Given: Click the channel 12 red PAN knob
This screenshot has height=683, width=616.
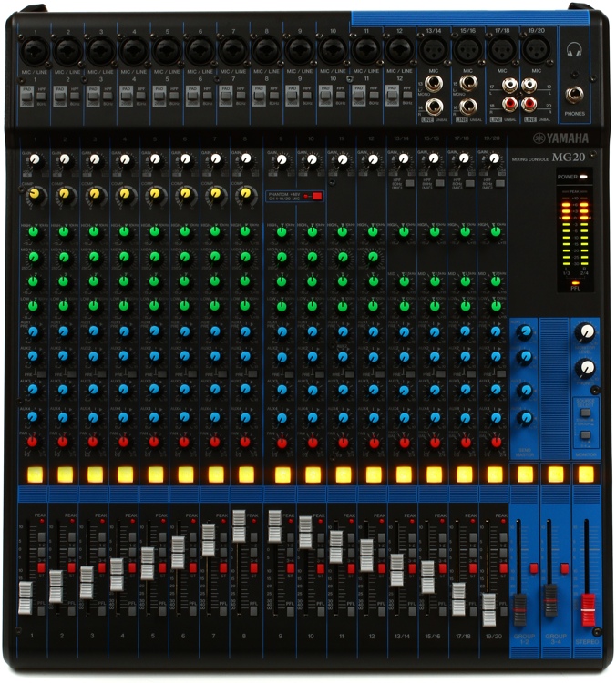Looking at the screenshot, I should click(x=374, y=443).
